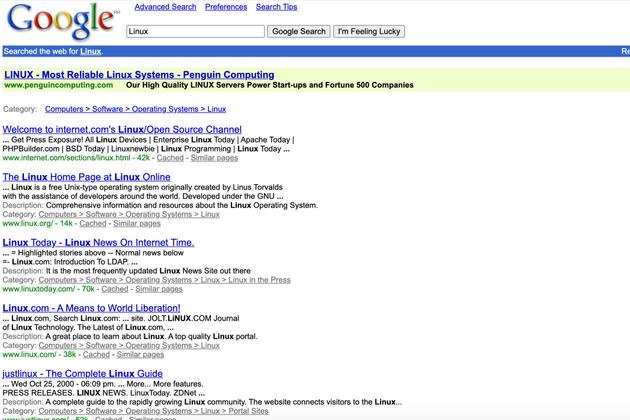The height and width of the screenshot is (420, 630).
Task: Open Cached link for www.linuxtoday.com
Action: [x=115, y=289]
